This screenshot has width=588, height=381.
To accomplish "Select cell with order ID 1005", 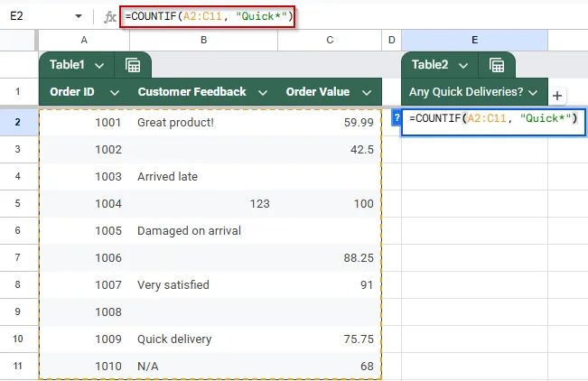I will point(84,230).
